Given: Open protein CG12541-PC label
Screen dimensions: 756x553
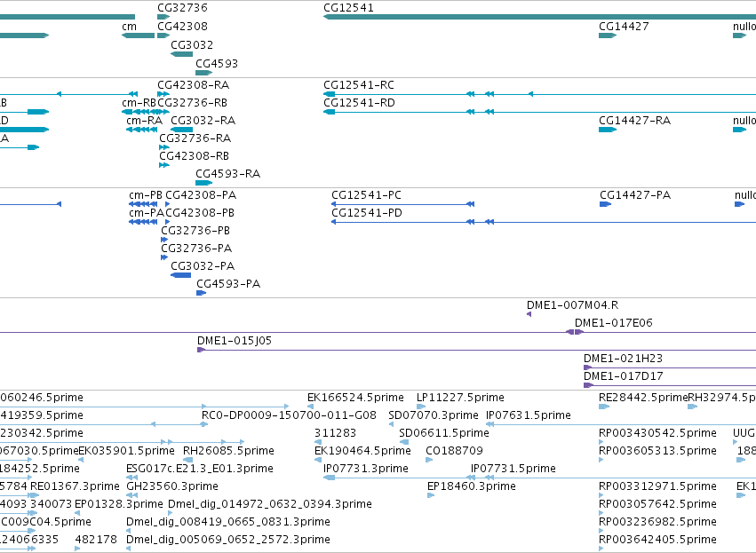Looking at the screenshot, I should click(x=366, y=195).
